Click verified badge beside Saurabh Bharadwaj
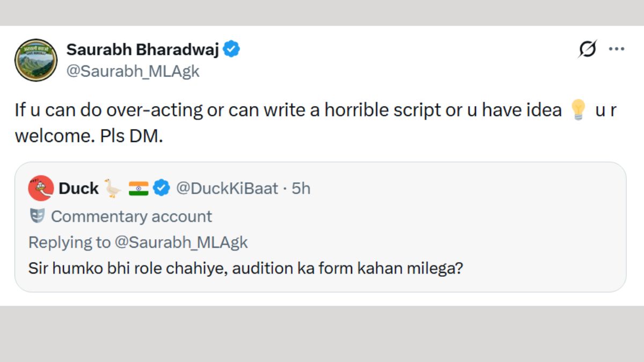 point(232,50)
